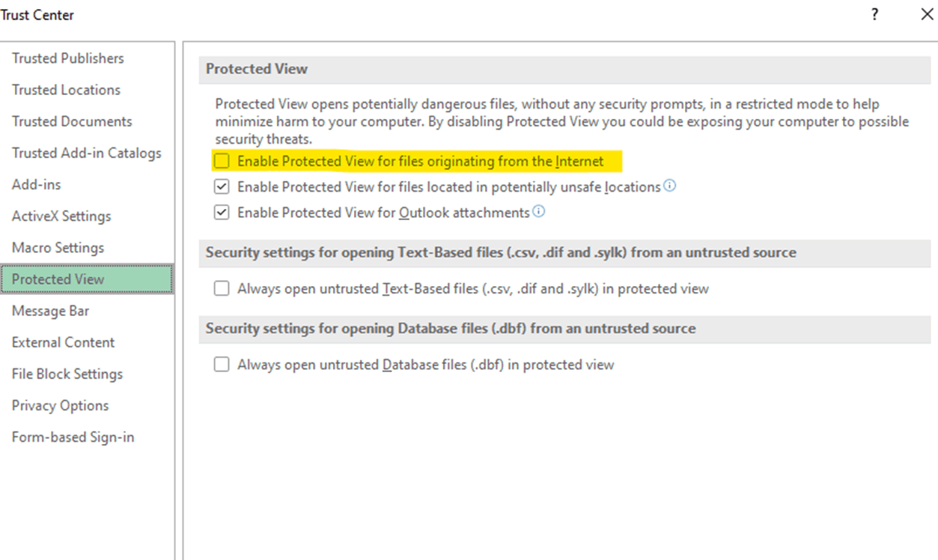Check Always open untrusted Database files option
938x560 pixels.
click(x=222, y=365)
